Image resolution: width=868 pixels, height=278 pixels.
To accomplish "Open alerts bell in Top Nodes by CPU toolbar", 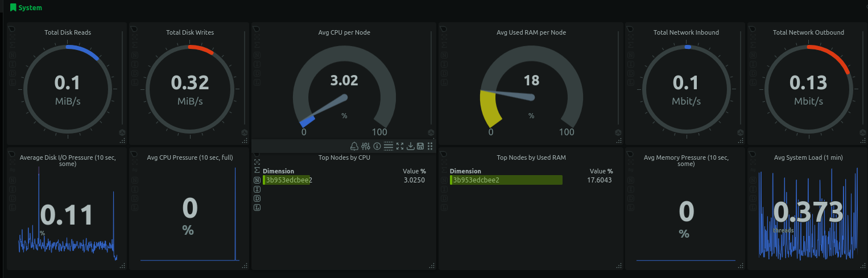I will pyautogui.click(x=354, y=146).
